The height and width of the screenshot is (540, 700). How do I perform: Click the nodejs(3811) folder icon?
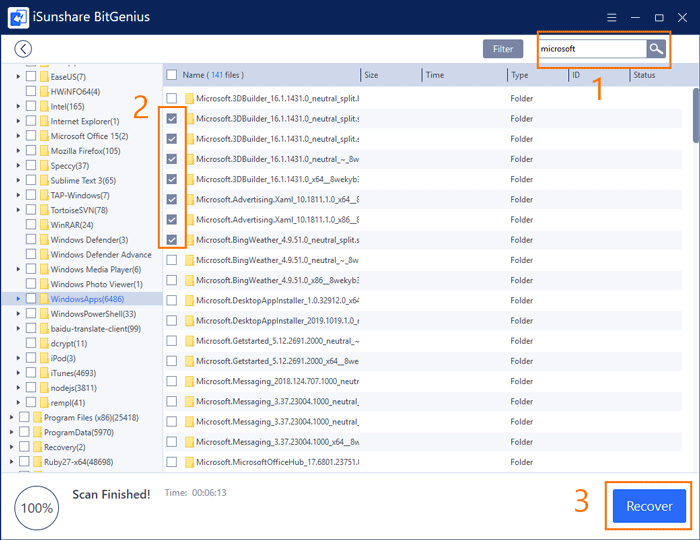click(44, 388)
